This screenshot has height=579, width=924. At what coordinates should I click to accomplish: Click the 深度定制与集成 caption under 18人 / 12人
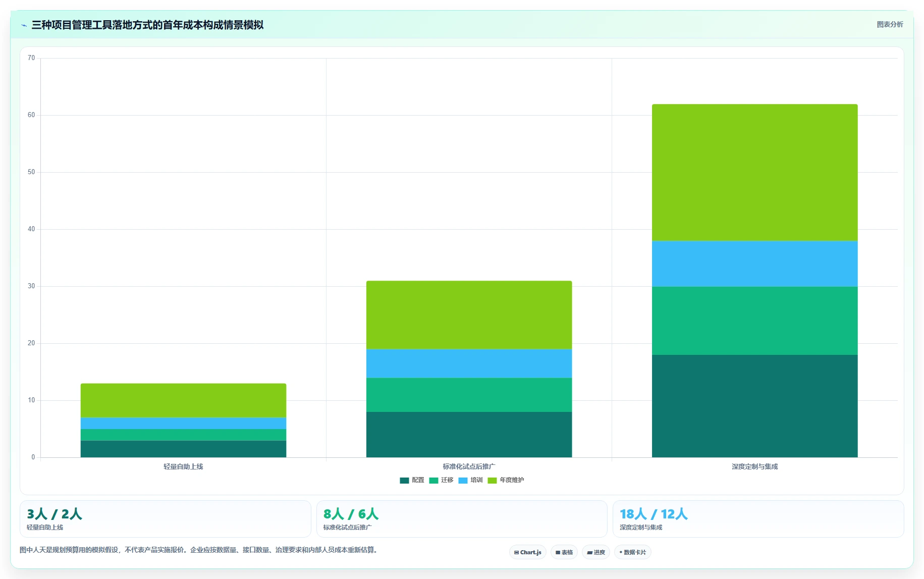(641, 528)
